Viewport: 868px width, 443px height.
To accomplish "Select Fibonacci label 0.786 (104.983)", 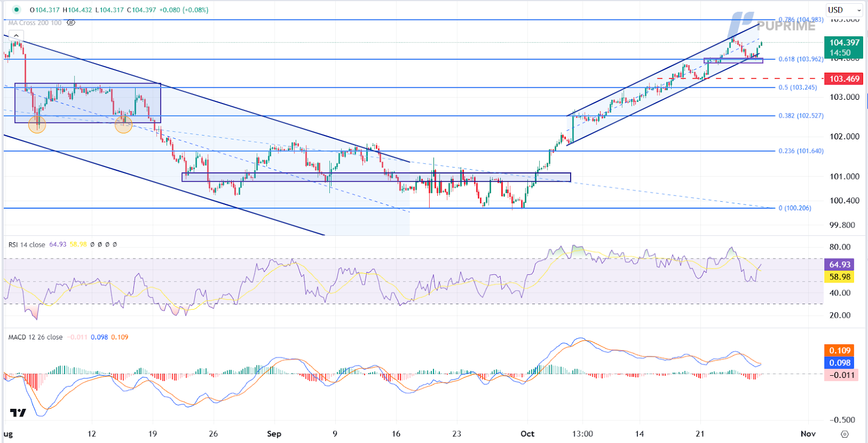I will [x=801, y=20].
